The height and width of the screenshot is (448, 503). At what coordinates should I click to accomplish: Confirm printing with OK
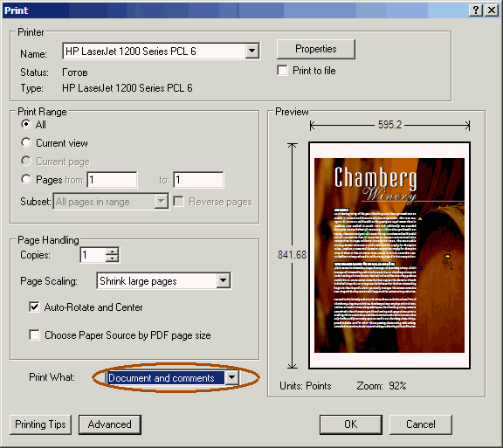[x=351, y=424]
